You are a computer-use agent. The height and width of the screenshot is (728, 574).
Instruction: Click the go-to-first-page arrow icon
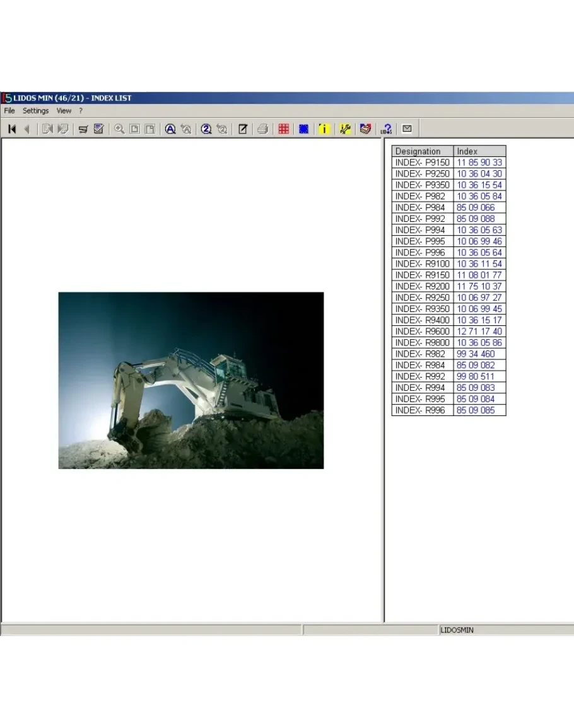pos(12,129)
